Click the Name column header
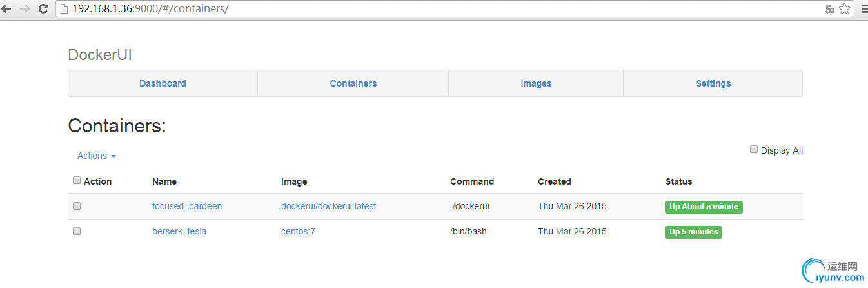 164,181
